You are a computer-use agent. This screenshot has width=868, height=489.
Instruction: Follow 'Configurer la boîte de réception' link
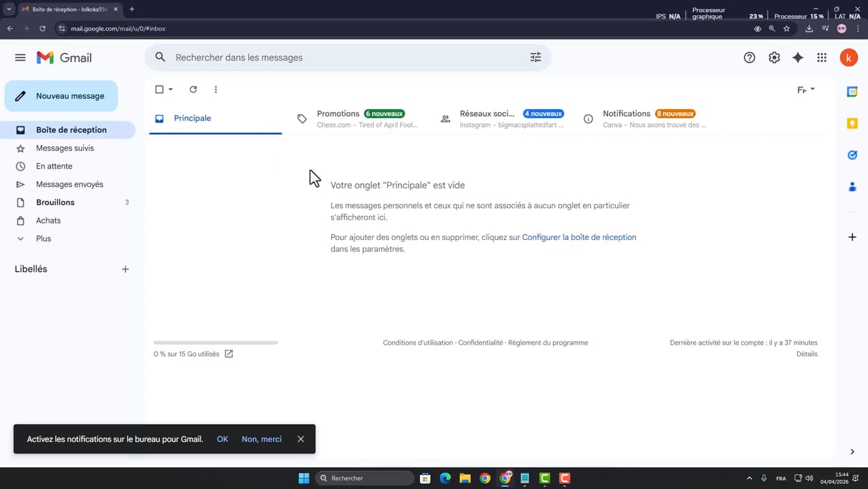click(x=579, y=237)
